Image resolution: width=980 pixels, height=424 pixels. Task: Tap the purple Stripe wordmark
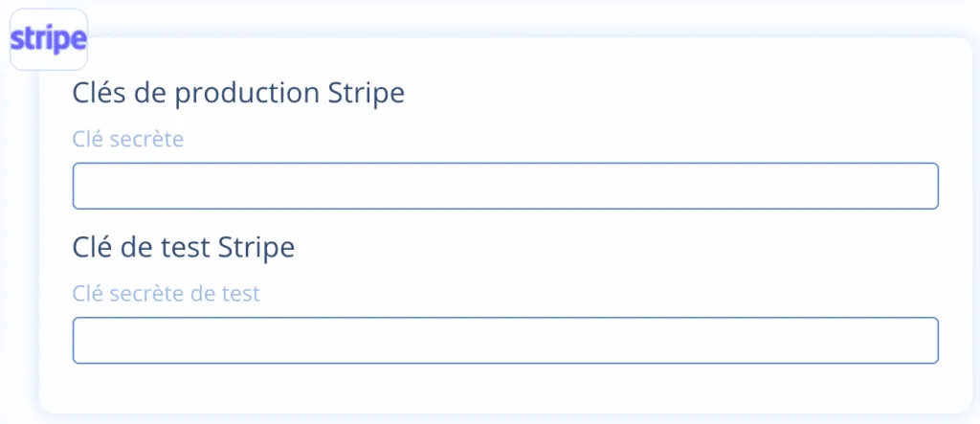[49, 40]
